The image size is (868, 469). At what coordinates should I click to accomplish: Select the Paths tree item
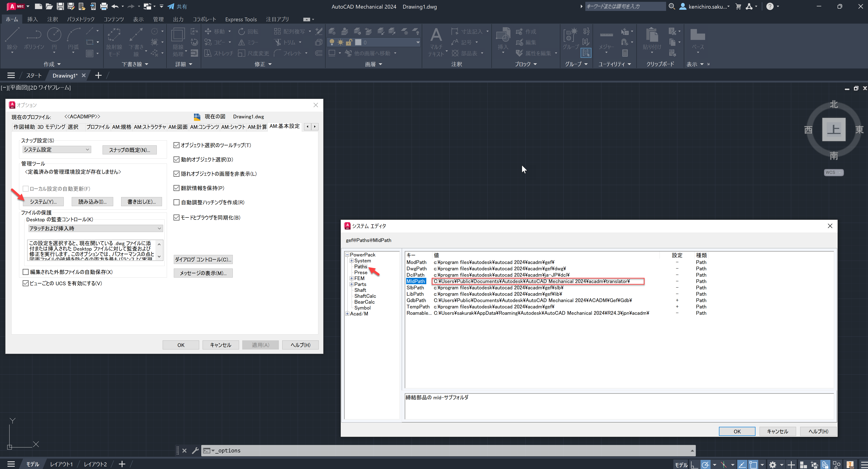pyautogui.click(x=360, y=266)
